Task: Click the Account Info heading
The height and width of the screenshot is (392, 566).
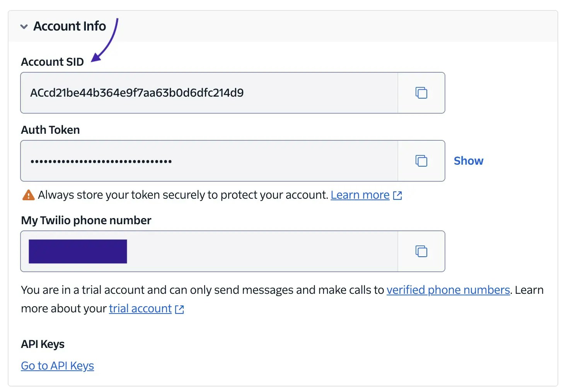Action: click(x=70, y=26)
